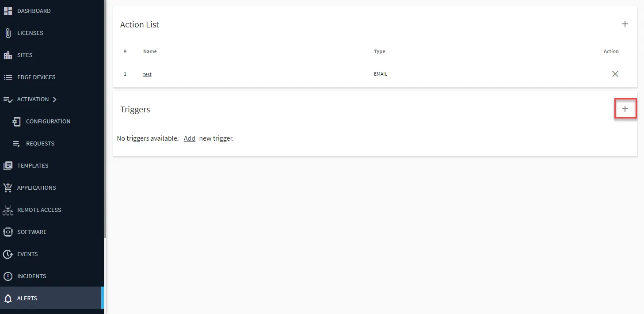The width and height of the screenshot is (644, 314).
Task: Click the Name column header
Action: 150,51
